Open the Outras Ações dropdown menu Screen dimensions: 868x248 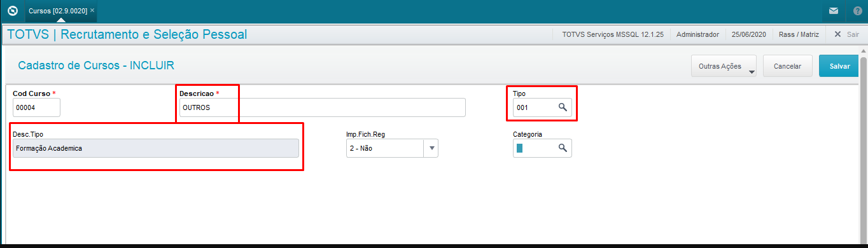point(724,66)
